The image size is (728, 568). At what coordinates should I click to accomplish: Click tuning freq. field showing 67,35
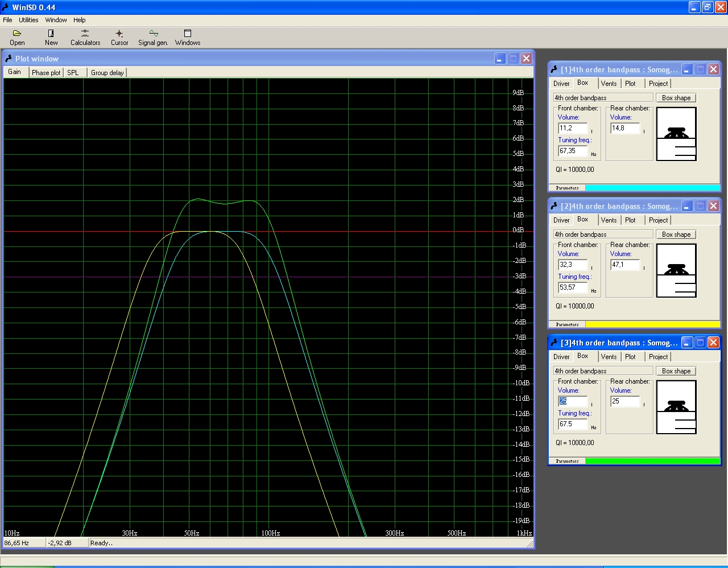click(573, 151)
